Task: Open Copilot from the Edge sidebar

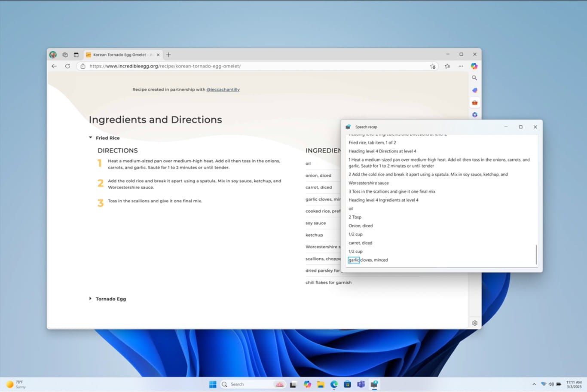Action: (x=474, y=66)
